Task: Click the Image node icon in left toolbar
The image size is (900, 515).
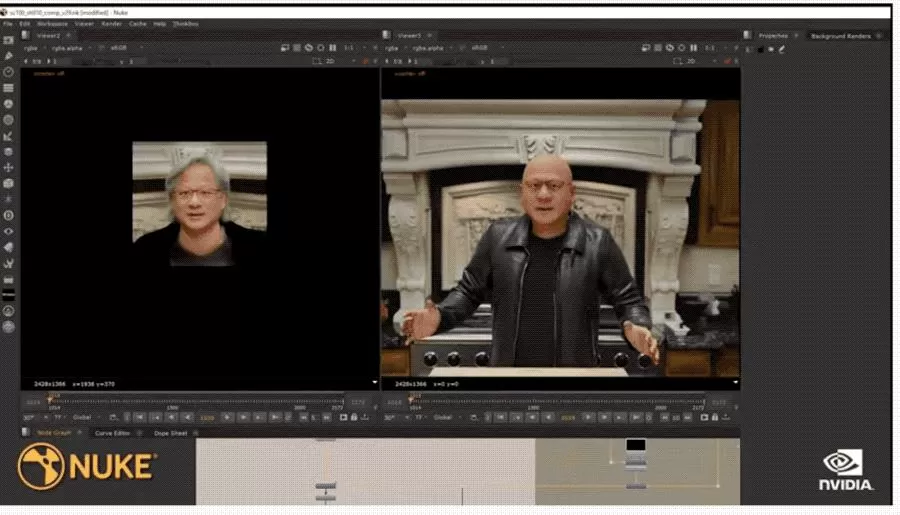Action: pyautogui.click(x=8, y=41)
